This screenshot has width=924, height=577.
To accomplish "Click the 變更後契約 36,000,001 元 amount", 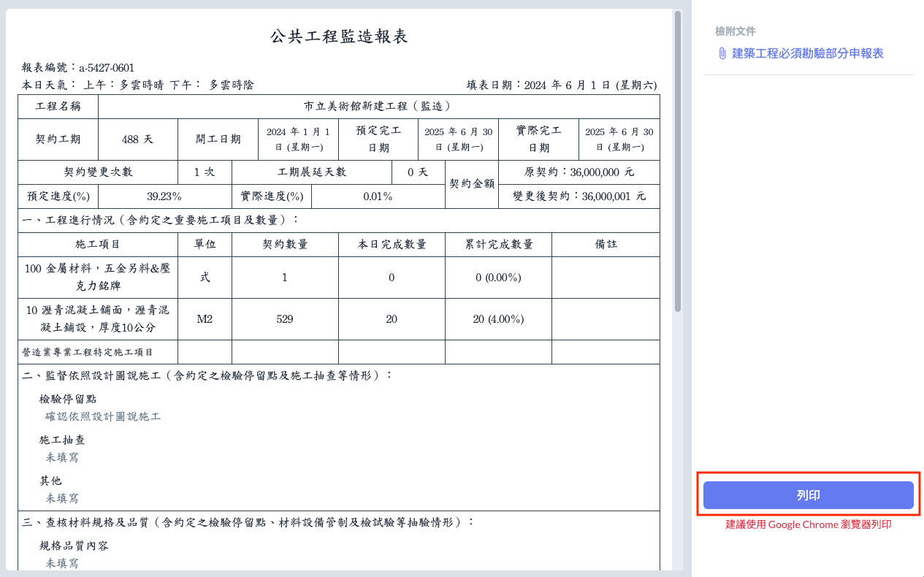I will tap(579, 196).
